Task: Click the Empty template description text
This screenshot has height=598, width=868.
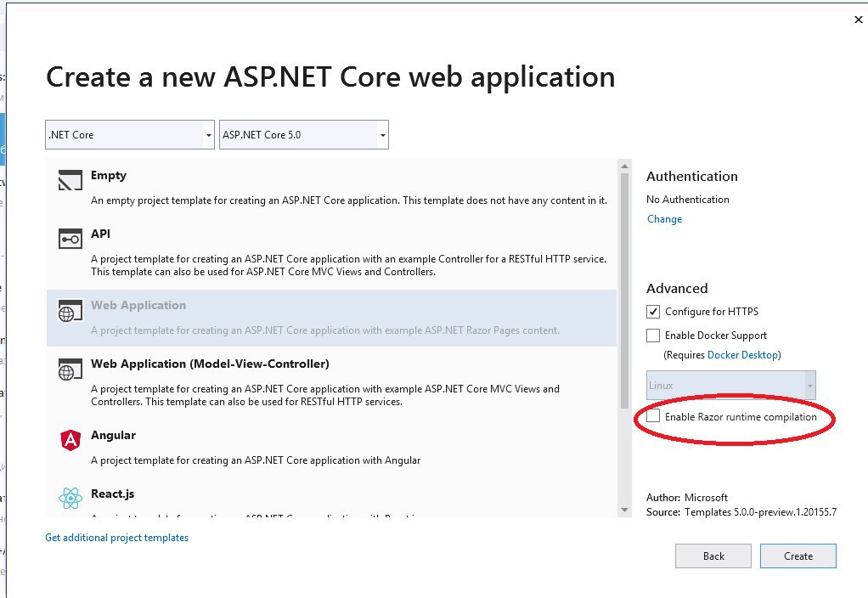Action: [349, 200]
